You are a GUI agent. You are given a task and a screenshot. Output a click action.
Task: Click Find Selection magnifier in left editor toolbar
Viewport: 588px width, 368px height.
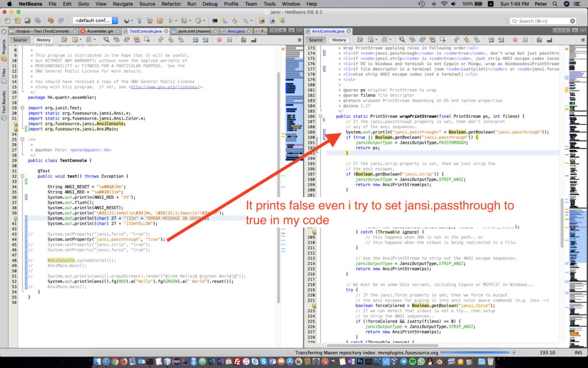106,40
